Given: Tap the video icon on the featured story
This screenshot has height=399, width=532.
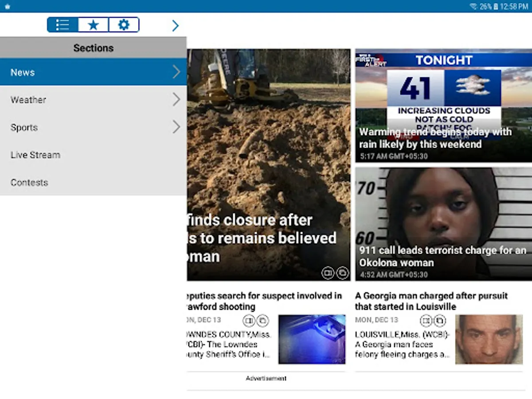Looking at the screenshot, I should click(328, 273).
